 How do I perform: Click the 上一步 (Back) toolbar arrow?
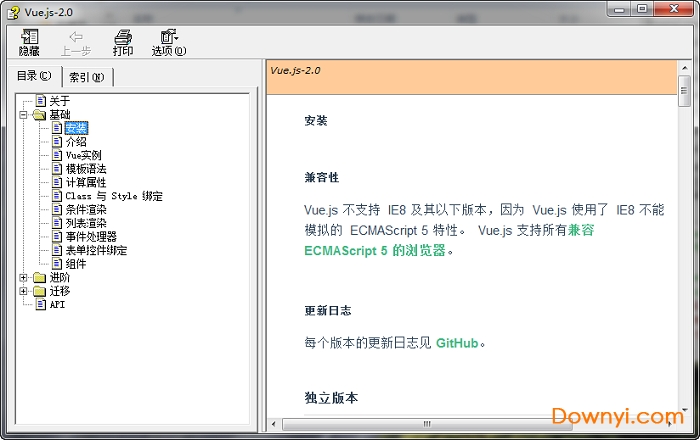(76, 43)
